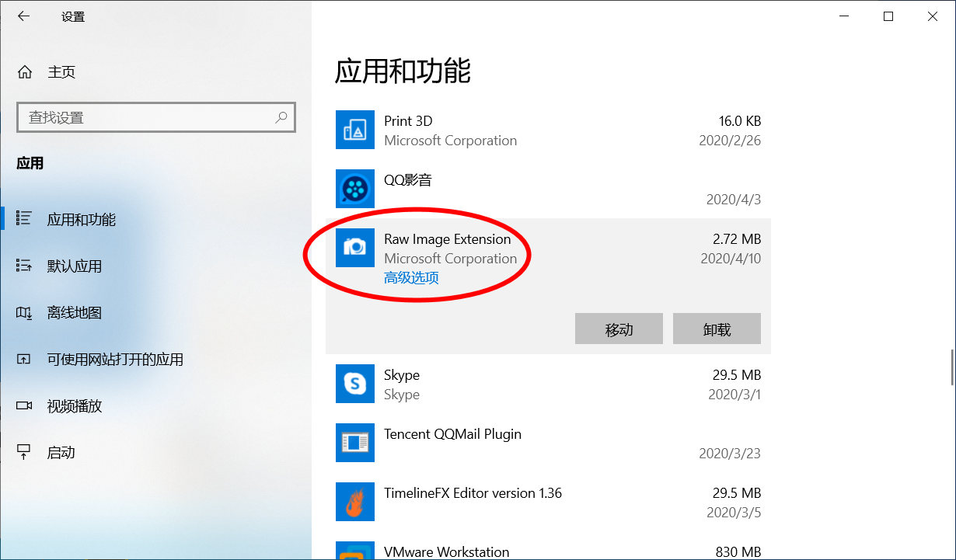Select the 可使用网站打开的应用 icon
This screenshot has height=560, width=956.
click(24, 359)
